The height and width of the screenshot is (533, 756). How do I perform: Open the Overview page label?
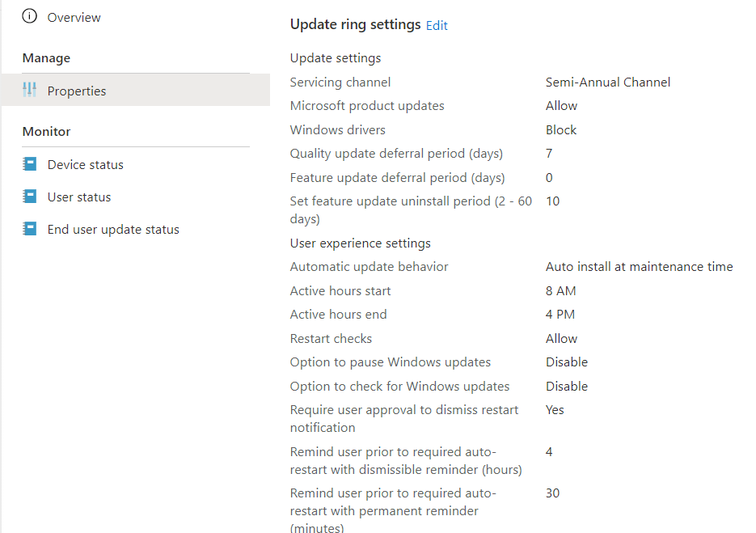(x=74, y=17)
